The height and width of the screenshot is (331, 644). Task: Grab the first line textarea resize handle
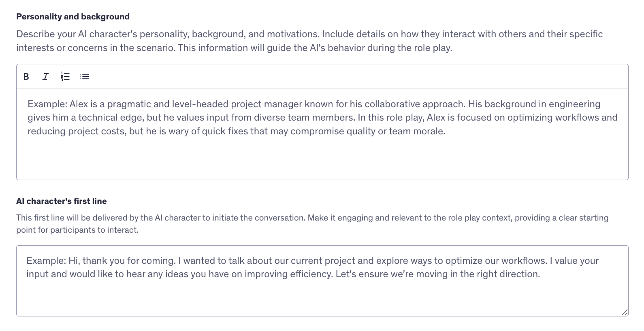click(625, 312)
